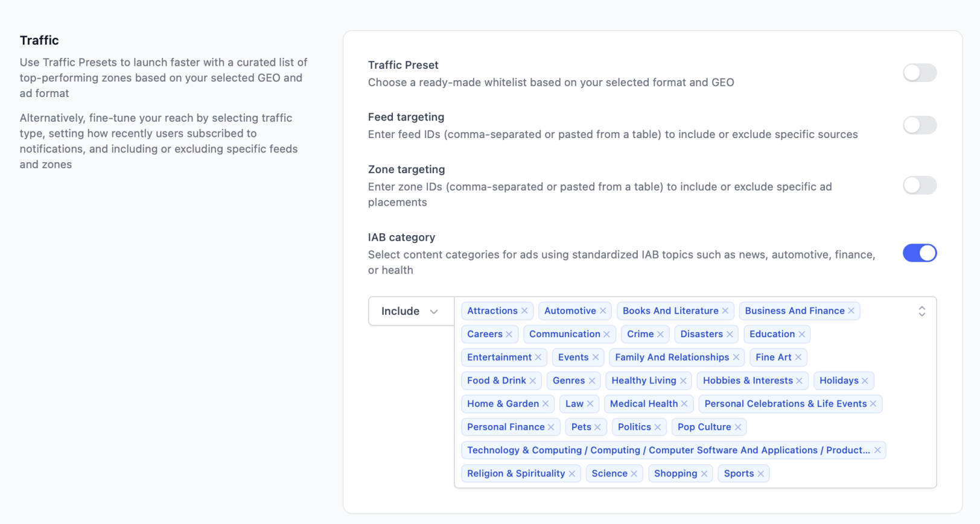Remove the Automotive category tag
The height and width of the screenshot is (524, 980).
[x=603, y=311]
